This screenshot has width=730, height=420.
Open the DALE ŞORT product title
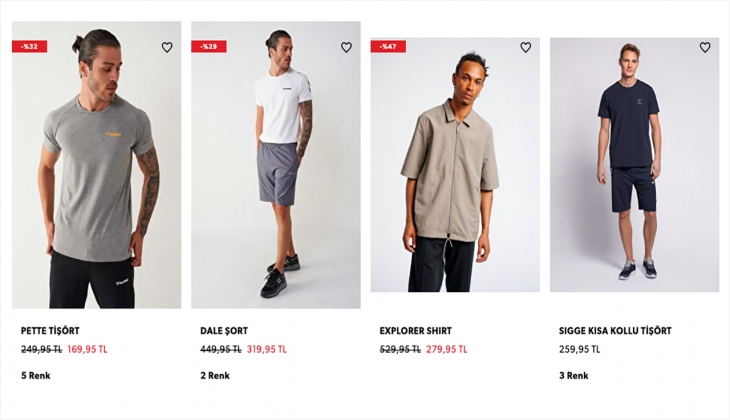click(x=224, y=331)
